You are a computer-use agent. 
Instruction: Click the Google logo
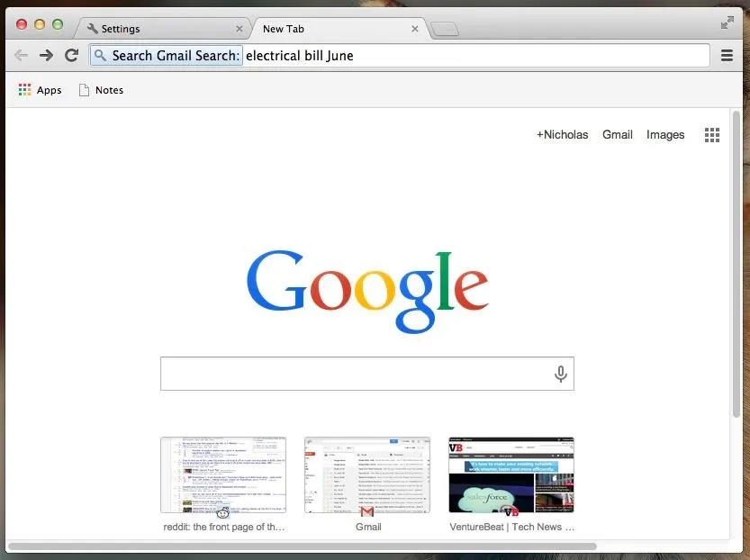coord(367,291)
